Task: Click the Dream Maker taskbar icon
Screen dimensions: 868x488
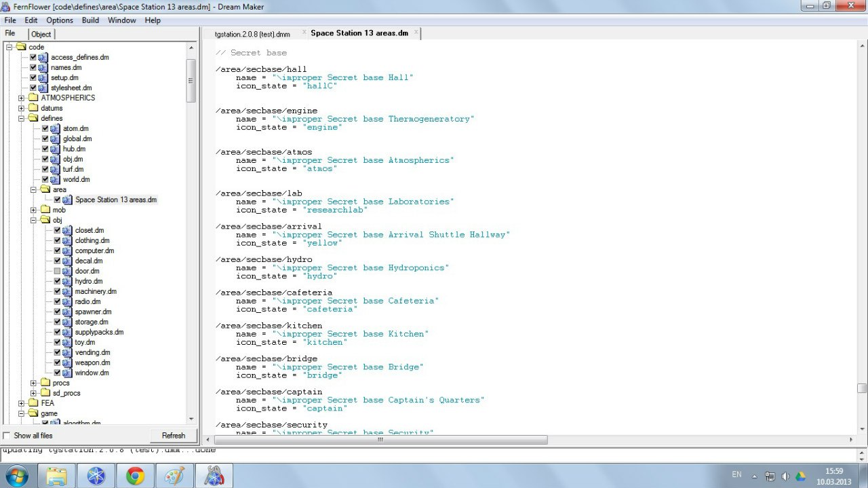Action: (x=214, y=476)
